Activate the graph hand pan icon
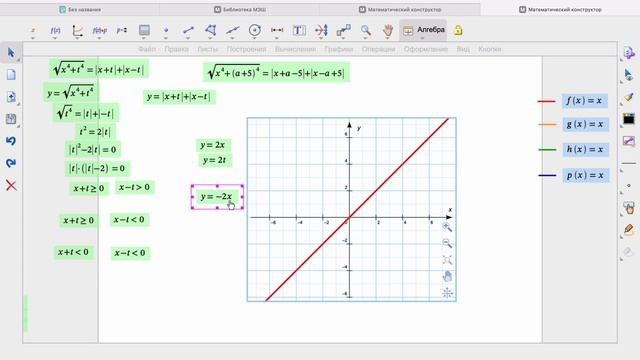 click(x=447, y=276)
